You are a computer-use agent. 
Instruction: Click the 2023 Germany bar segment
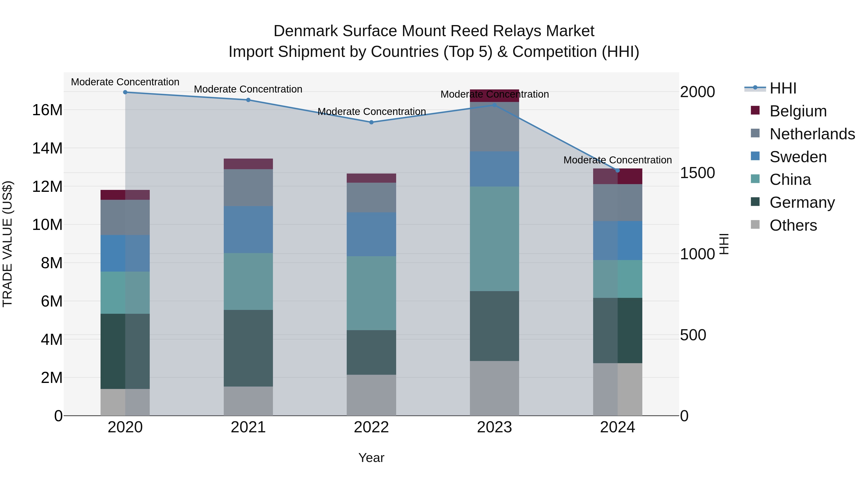point(494,326)
